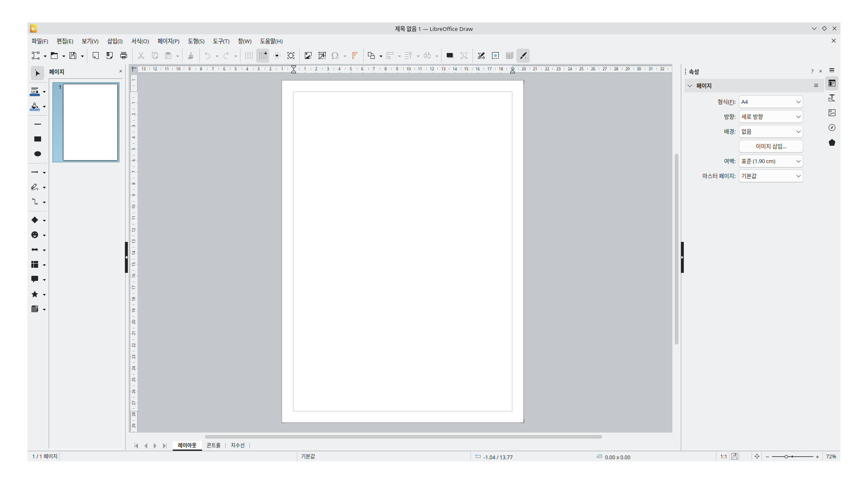Toggle Snap to Grid
Image resolution: width=868 pixels, height=494 pixels.
(263, 56)
